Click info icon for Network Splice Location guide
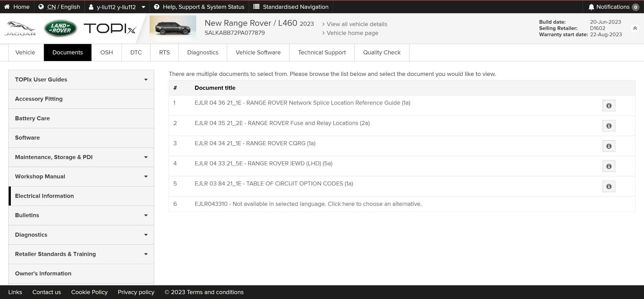Screen dimensions: 644x299 coord(609,106)
